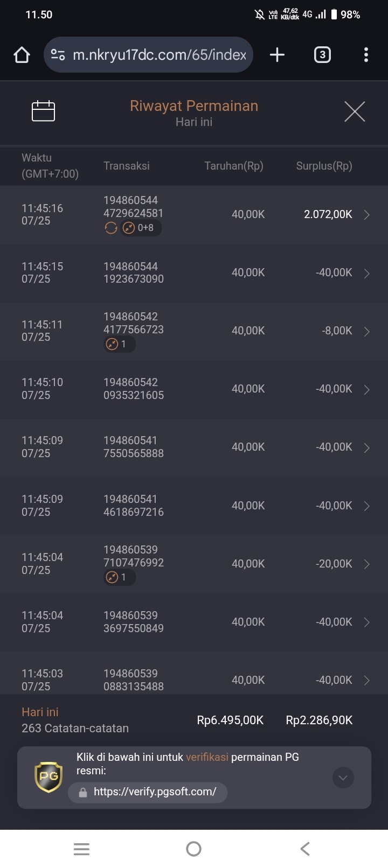Tap the Android back navigation arrow
Viewport: 388px width, 868px height.
point(305,849)
